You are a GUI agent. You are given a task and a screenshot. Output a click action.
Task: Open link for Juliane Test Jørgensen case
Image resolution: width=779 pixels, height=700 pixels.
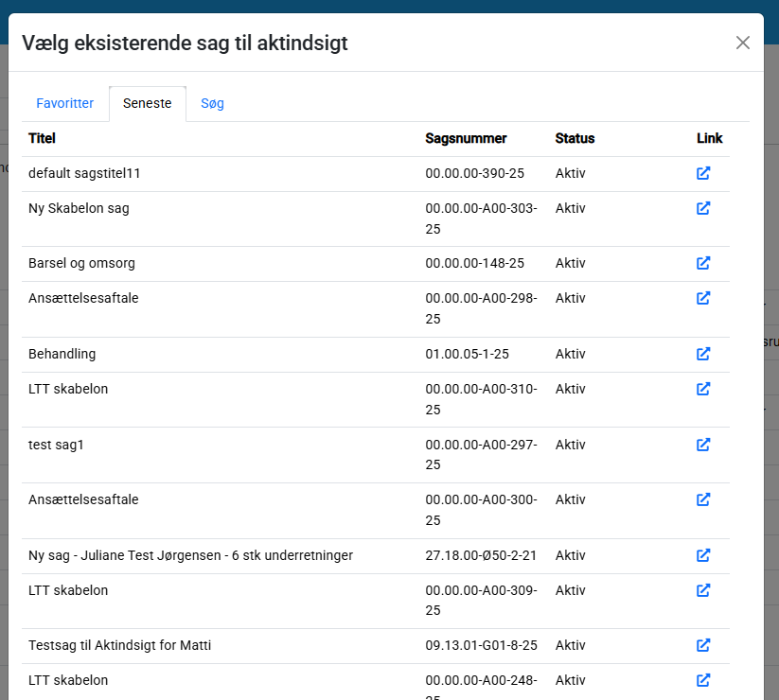(703, 555)
